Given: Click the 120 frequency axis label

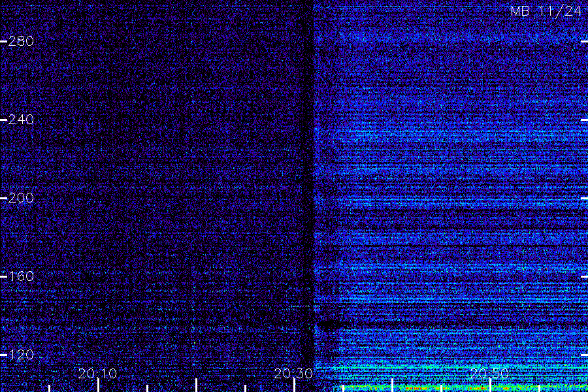Looking at the screenshot, I should (21, 355).
